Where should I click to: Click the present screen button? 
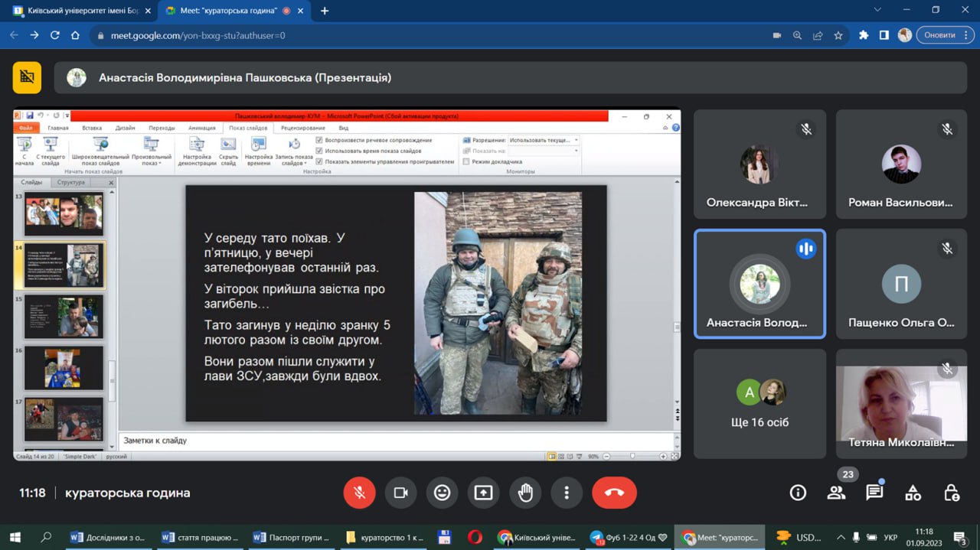click(x=483, y=493)
